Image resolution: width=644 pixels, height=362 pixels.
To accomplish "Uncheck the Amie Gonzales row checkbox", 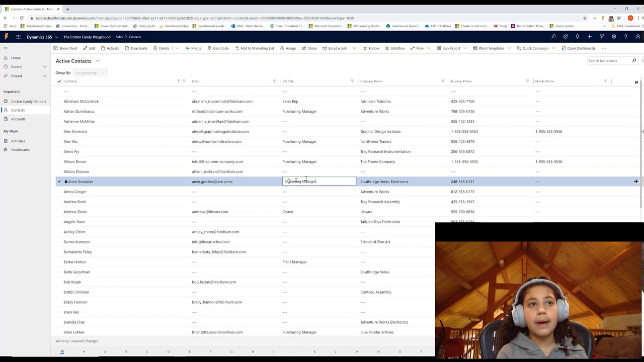I will [x=59, y=182].
